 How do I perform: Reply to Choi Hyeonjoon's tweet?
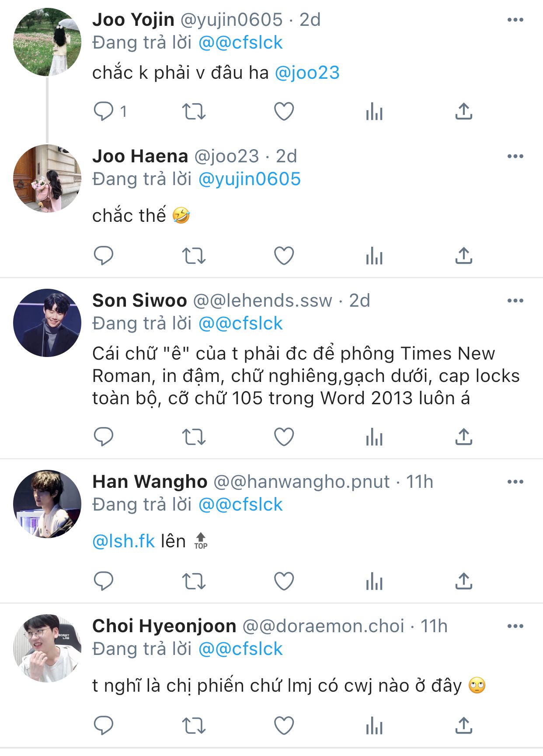tap(104, 725)
